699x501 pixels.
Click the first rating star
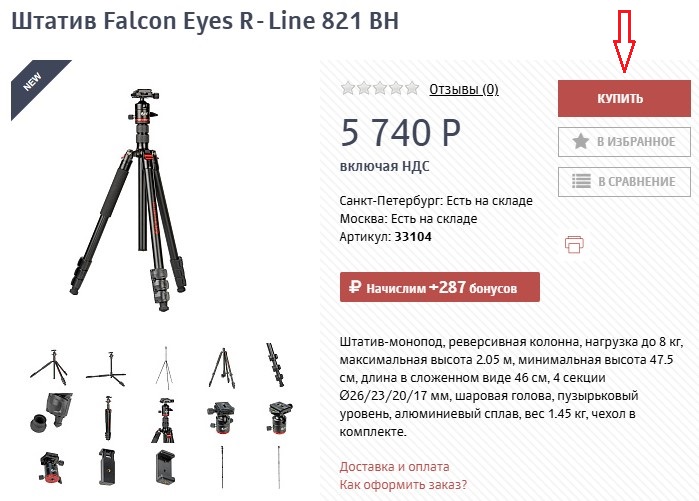coord(348,89)
